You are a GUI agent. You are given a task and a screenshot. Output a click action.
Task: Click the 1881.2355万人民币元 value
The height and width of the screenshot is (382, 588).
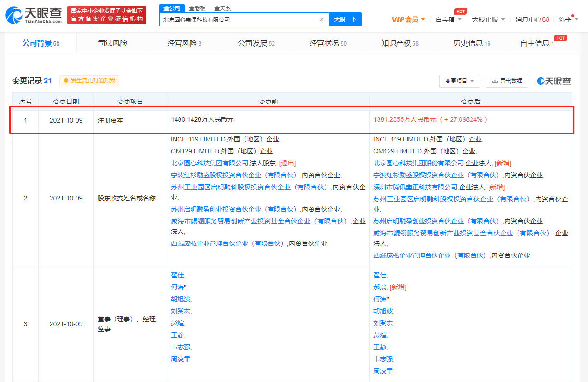(405, 119)
